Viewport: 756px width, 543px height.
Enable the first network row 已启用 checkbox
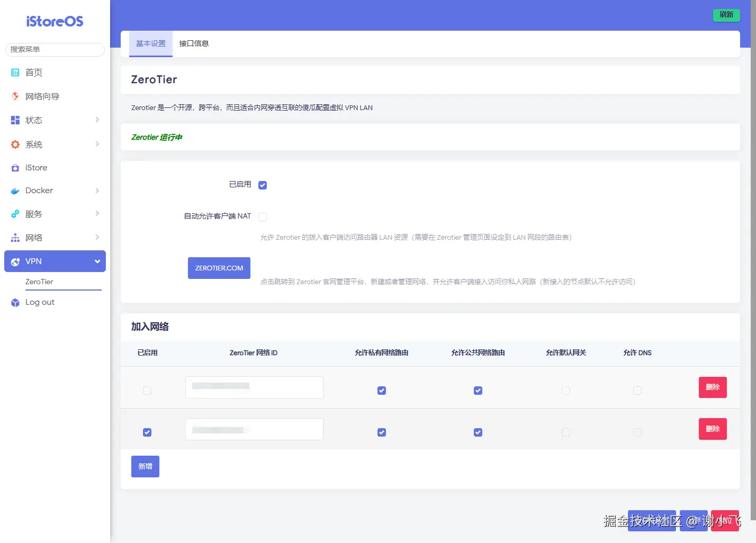point(147,391)
